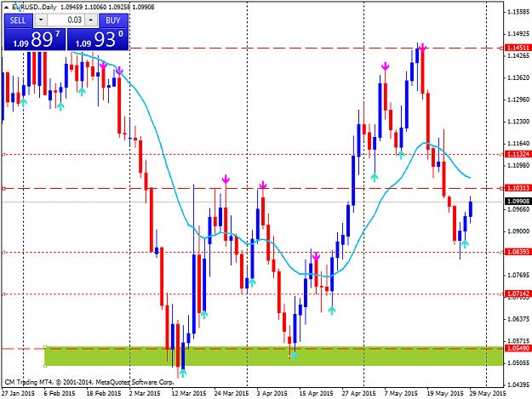Click the 1.12300 price axis value
The width and height of the screenshot is (532, 399).
(518, 122)
